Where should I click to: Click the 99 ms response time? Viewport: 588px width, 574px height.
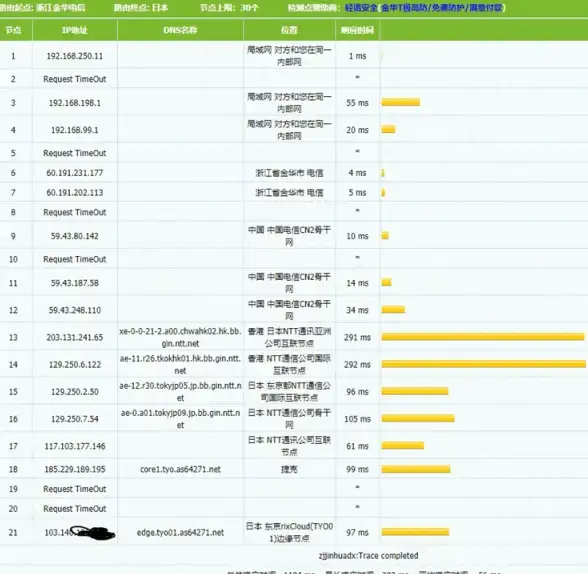(357, 469)
